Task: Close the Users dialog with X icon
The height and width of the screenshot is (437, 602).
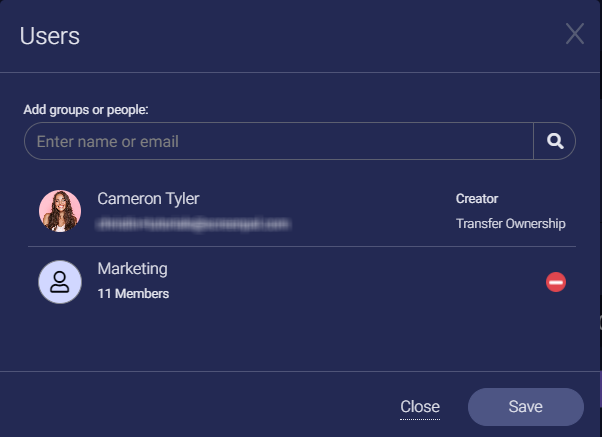Action: point(575,34)
